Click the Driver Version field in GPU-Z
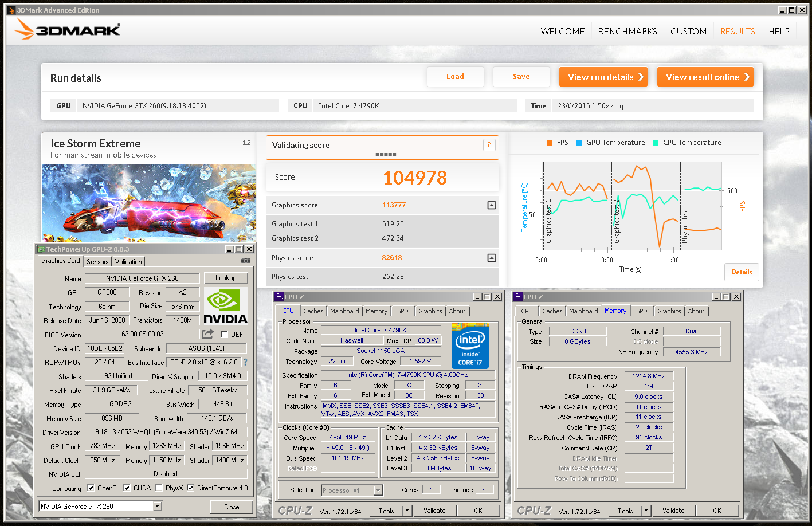 point(166,432)
